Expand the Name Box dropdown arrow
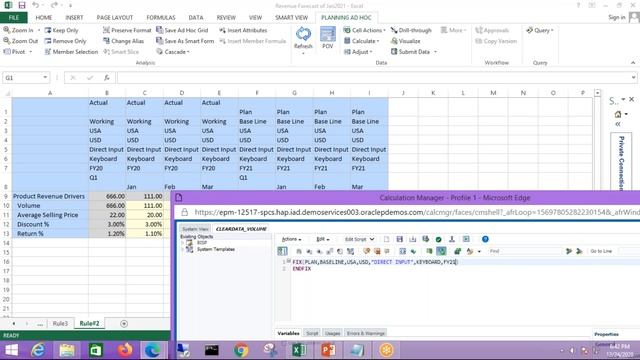Screen dimensions: 640x360 click(x=45, y=78)
